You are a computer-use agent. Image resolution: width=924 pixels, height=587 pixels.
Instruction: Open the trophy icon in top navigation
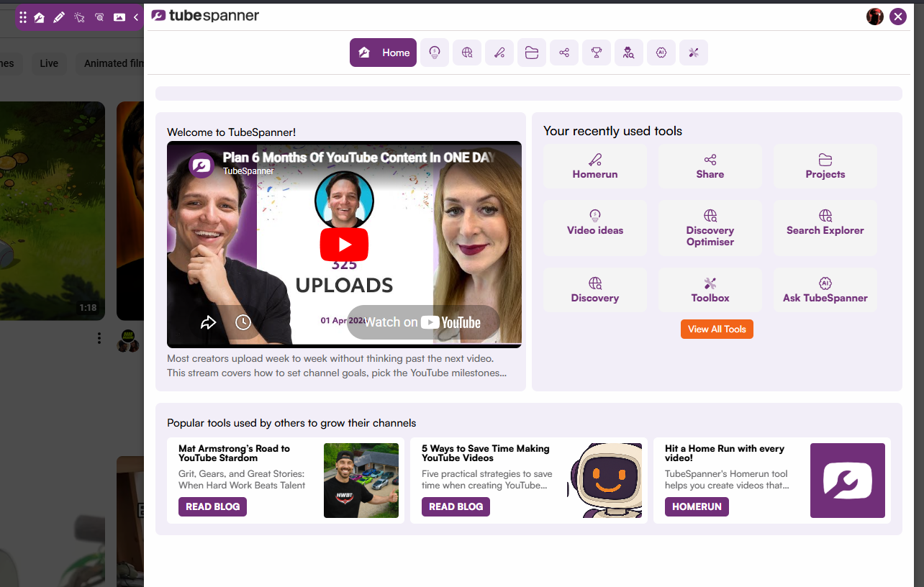(597, 53)
